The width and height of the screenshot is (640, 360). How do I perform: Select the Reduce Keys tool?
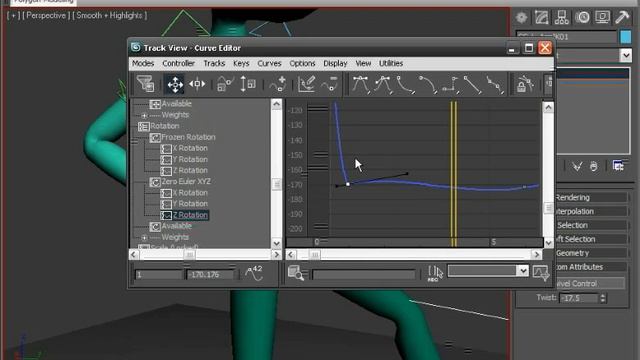point(329,84)
